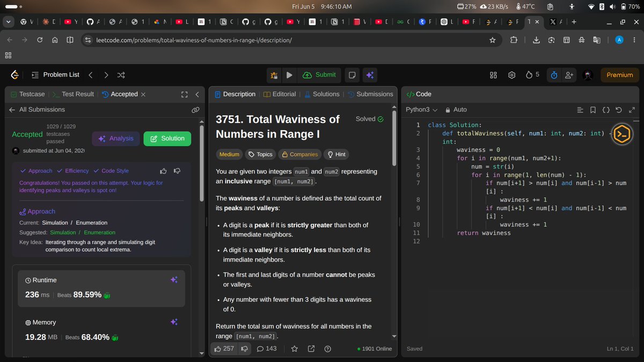This screenshot has width=644, height=362.
Task: Open LeetCode settings gear
Action: pyautogui.click(x=512, y=75)
